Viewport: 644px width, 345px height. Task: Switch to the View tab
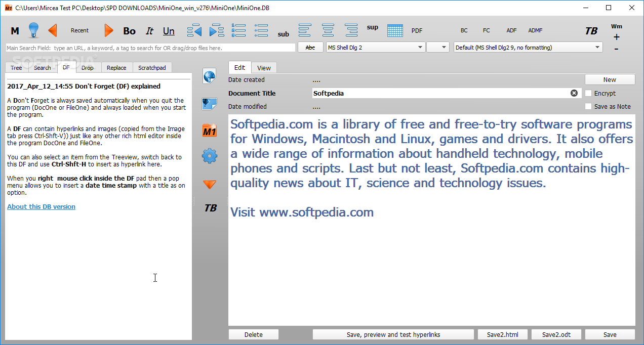click(x=264, y=68)
